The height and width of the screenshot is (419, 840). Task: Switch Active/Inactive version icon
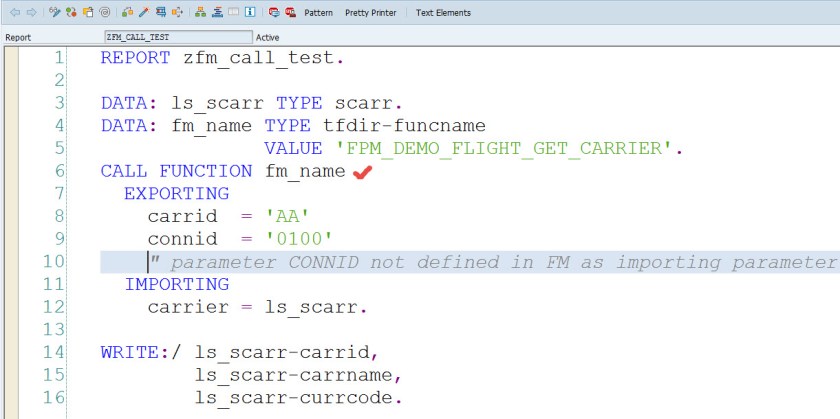click(71, 12)
